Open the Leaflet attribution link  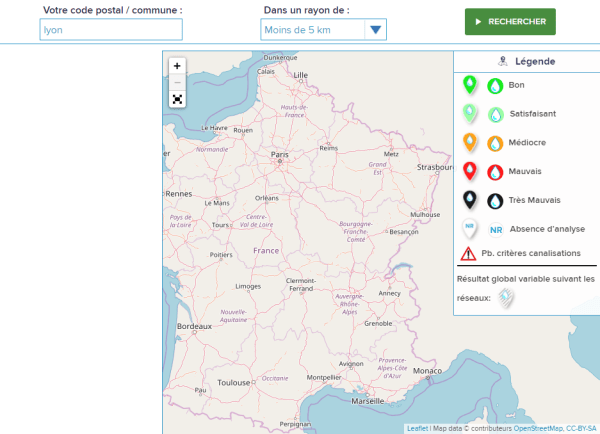click(417, 428)
